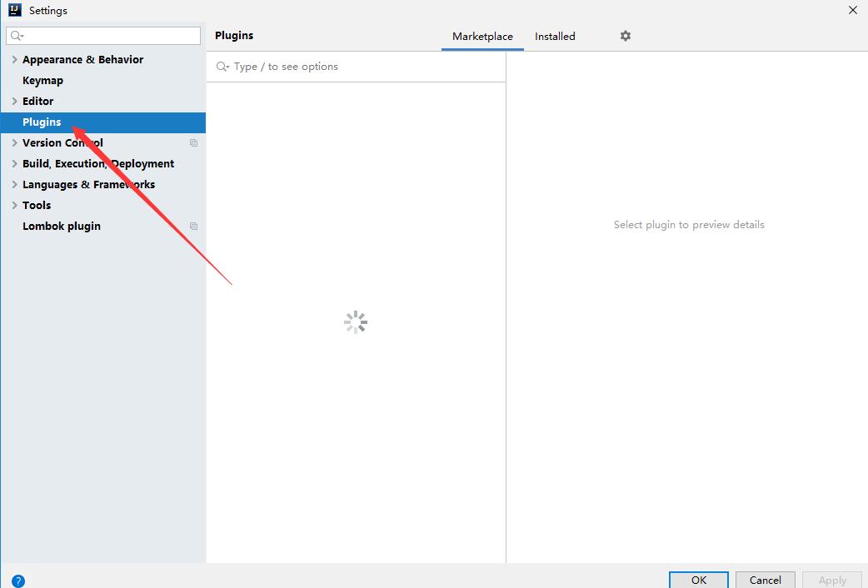Expand Languages & Frameworks node

coord(14,184)
